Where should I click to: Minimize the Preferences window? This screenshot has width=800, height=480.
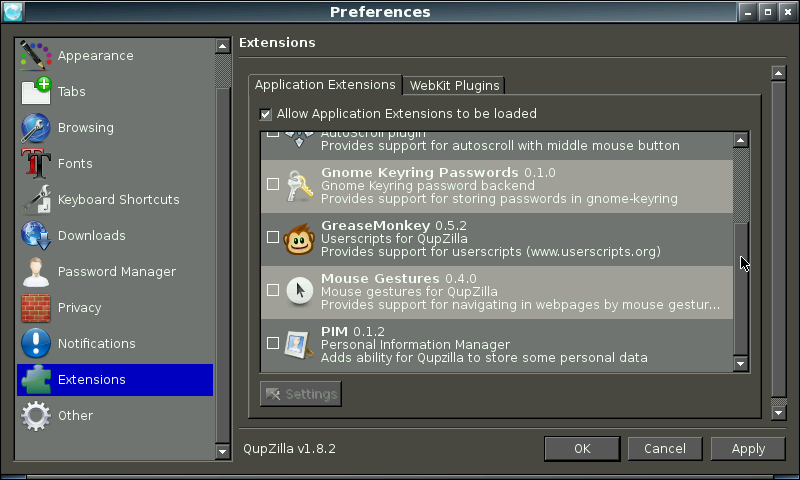pyautogui.click(x=748, y=12)
